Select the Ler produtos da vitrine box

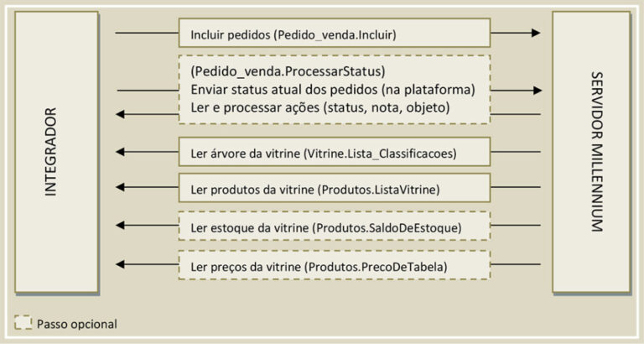[334, 190]
